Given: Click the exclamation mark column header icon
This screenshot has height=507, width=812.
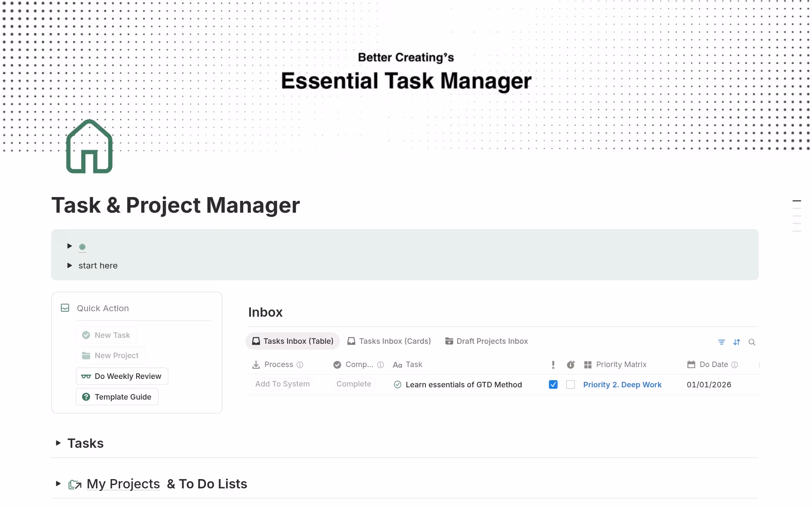Looking at the screenshot, I should tap(553, 364).
